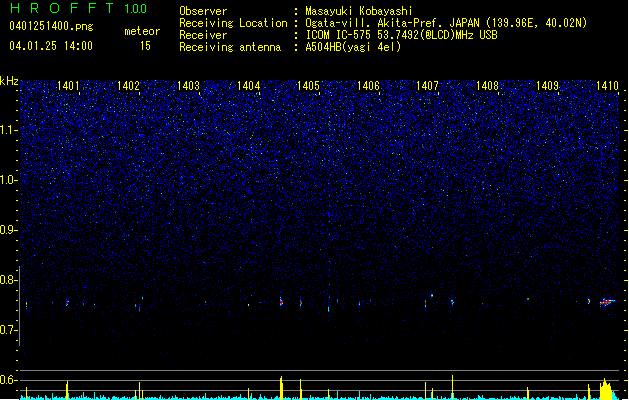Click the 1403 time axis marker
Screen dimensions: 629x400
coord(188,86)
